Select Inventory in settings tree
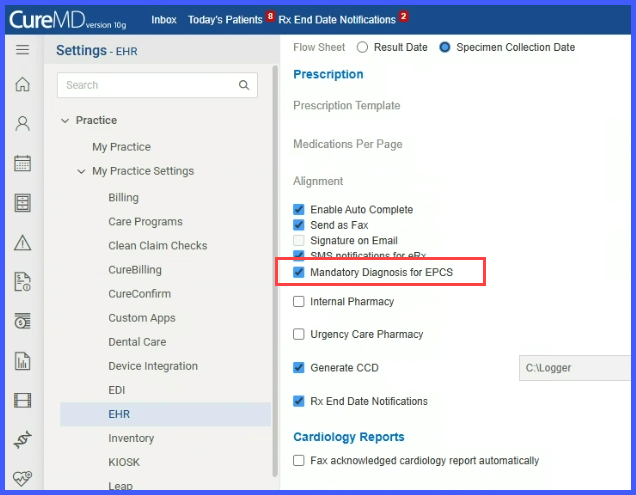The image size is (636, 495). coord(131,438)
